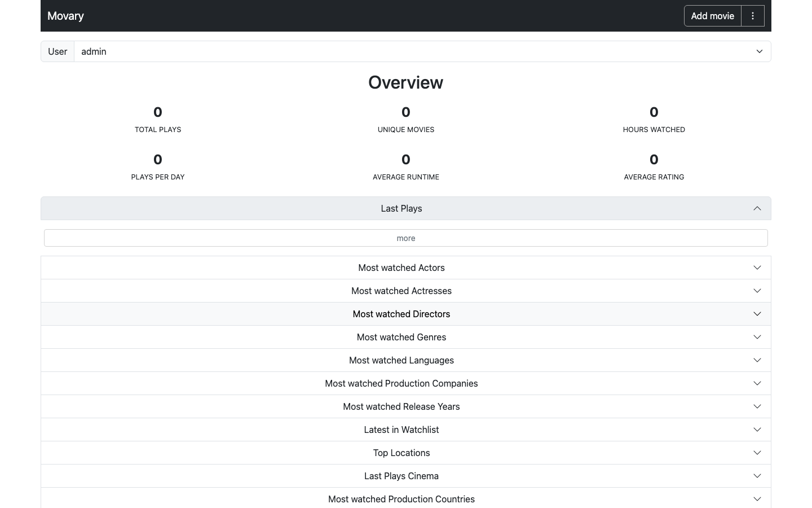
Task: Expand Last Plays Cinema
Action: coord(406,476)
